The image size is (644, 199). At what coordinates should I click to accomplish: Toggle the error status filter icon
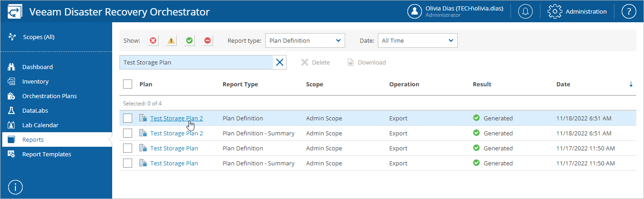(153, 40)
